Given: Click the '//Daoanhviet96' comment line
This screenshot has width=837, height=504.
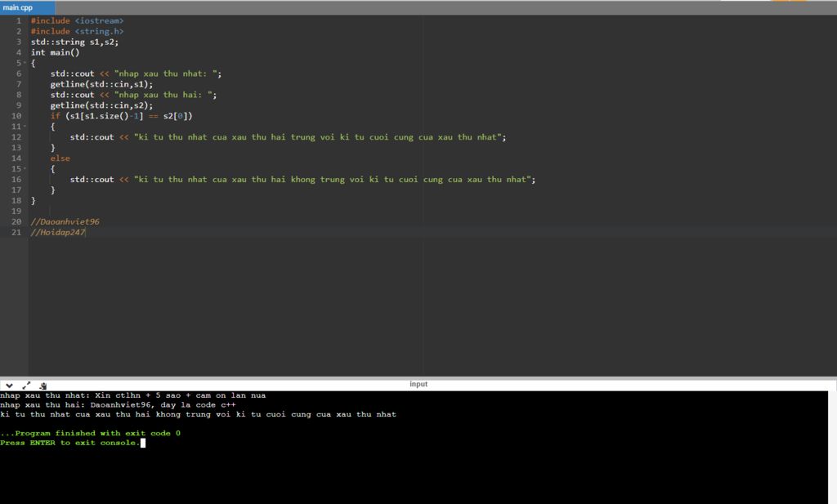Looking at the screenshot, I should pyautogui.click(x=65, y=222).
